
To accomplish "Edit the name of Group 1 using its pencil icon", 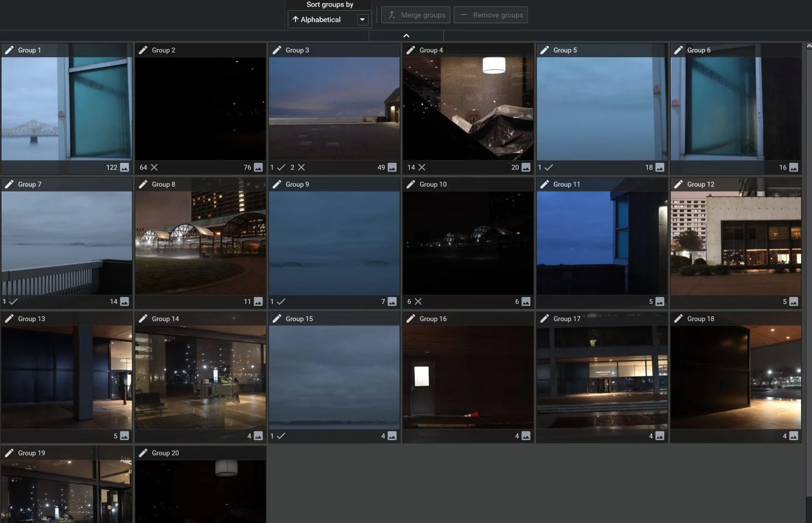I will [9, 50].
